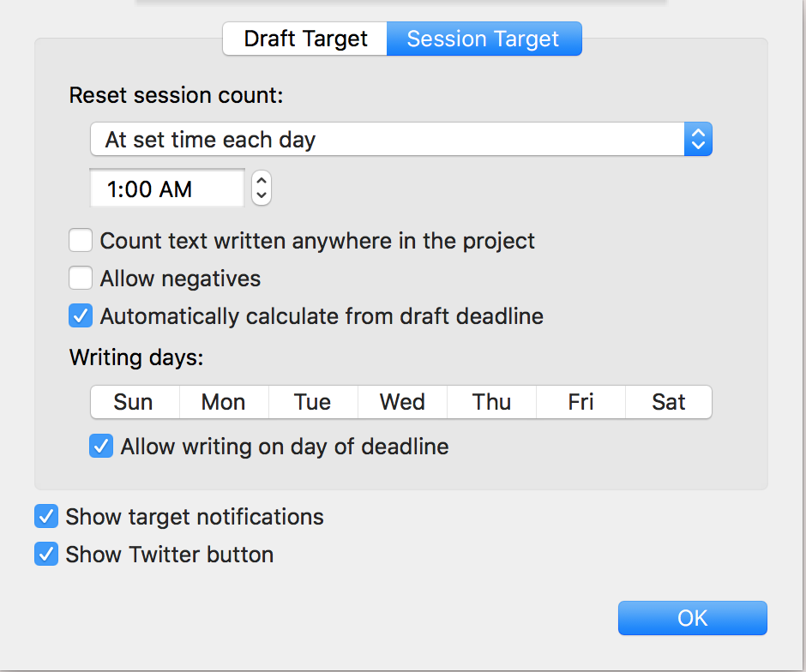806x672 pixels.
Task: Uncheck Allow writing on day of deadline
Action: point(101,447)
